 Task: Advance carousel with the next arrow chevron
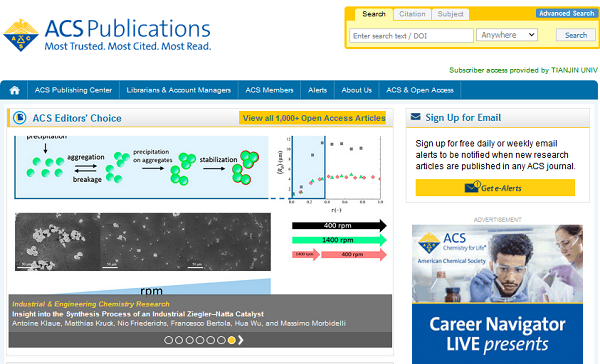[241, 340]
